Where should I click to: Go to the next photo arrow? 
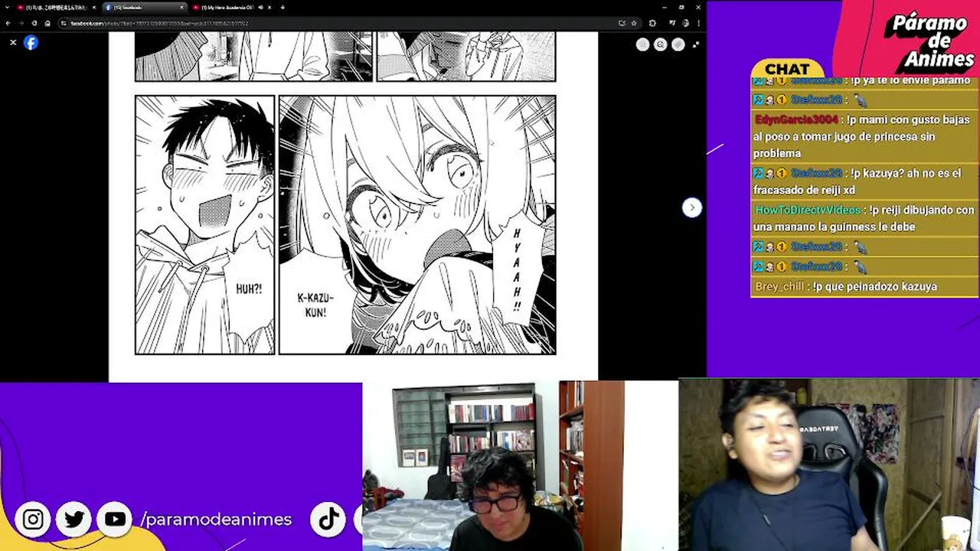(x=691, y=207)
